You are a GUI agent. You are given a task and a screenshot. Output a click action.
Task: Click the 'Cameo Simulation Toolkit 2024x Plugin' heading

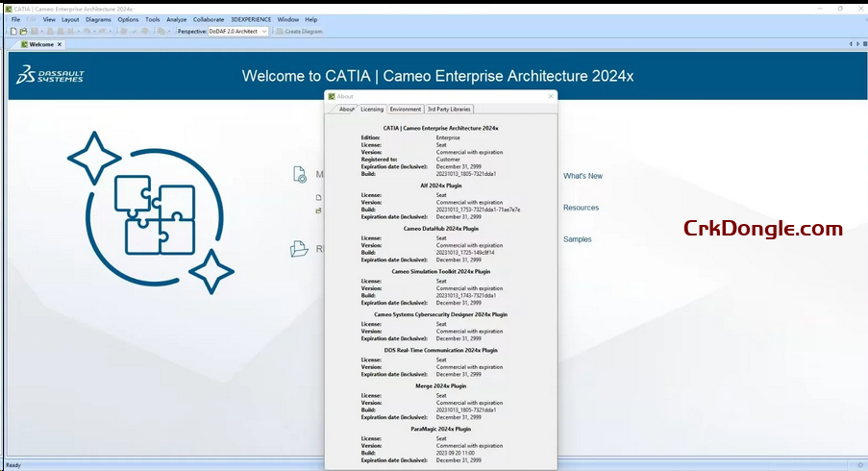440,272
